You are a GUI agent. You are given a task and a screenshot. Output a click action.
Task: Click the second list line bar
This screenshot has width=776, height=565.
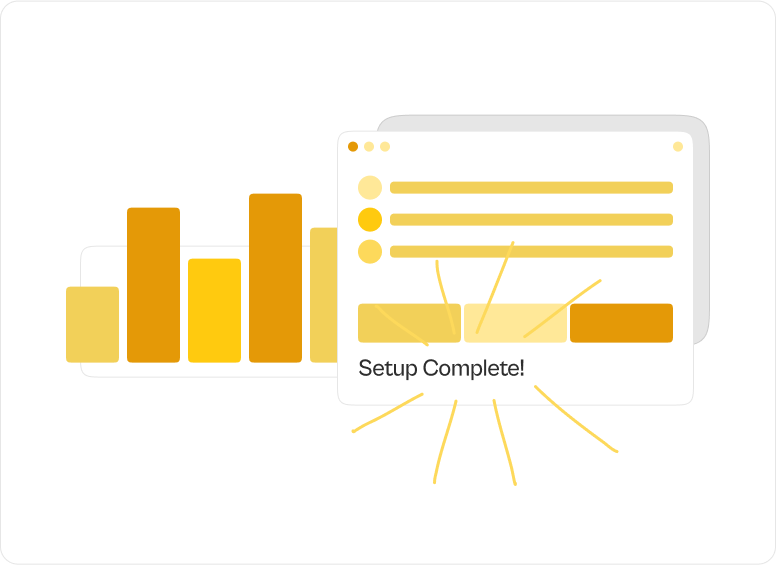[x=532, y=220]
